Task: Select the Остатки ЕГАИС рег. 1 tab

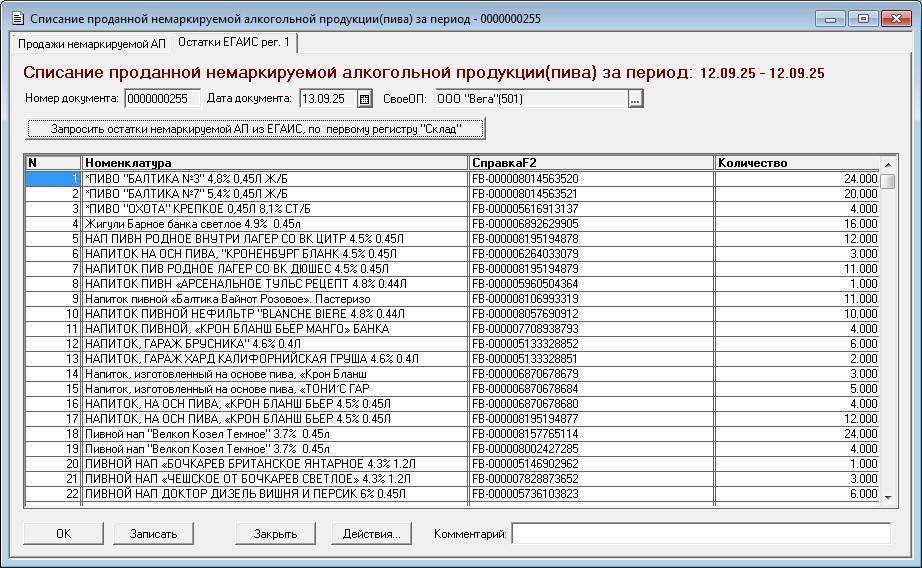Action: click(234, 42)
